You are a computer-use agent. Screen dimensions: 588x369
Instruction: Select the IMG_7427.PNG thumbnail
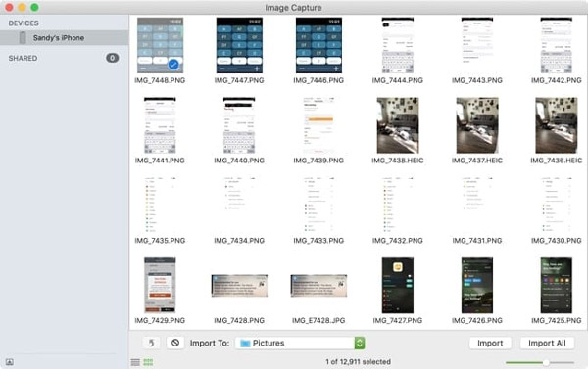click(398, 286)
